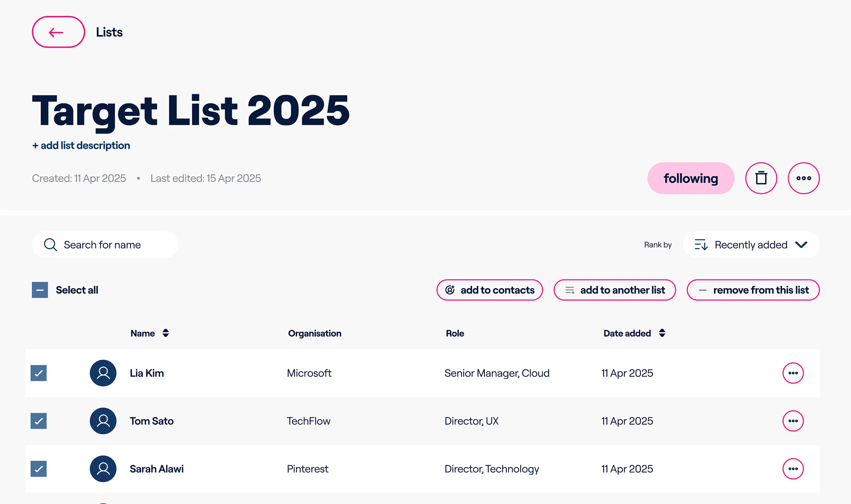The height and width of the screenshot is (504, 851).
Task: Click the Senior Manager, Cloud role
Action: point(497,373)
